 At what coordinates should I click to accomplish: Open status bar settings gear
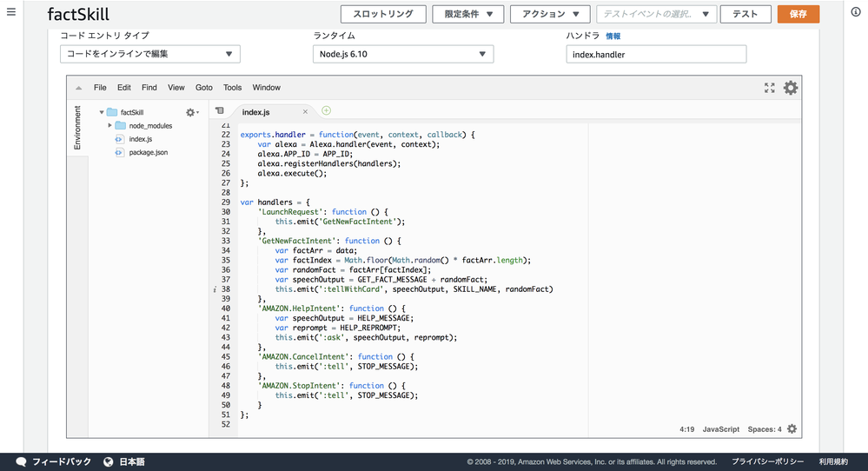[x=792, y=429]
